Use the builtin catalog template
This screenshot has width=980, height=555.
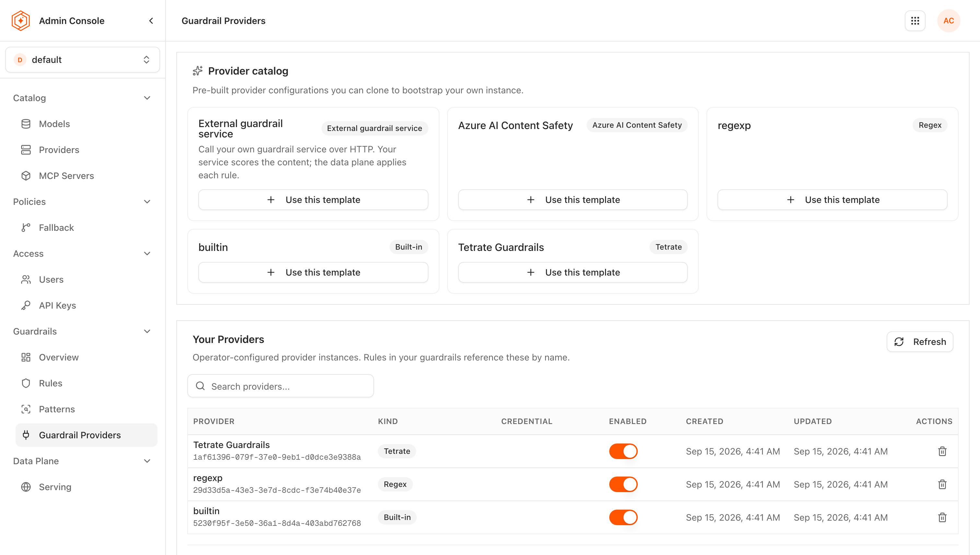coord(313,272)
